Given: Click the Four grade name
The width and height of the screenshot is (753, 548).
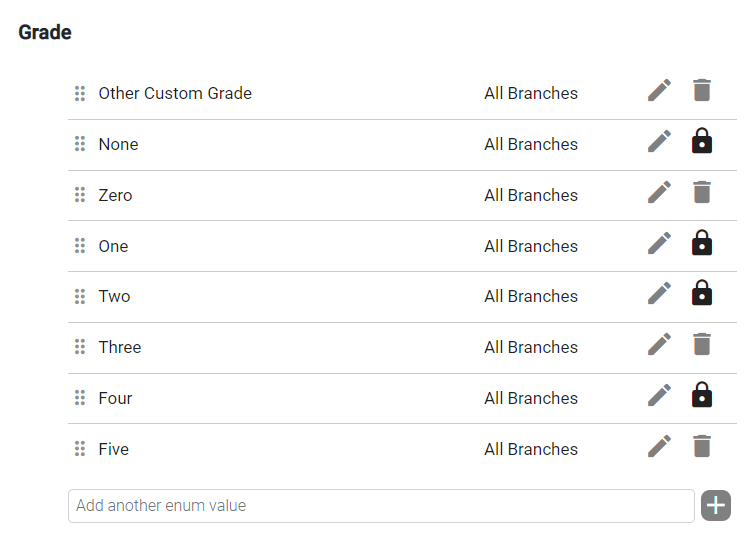Looking at the screenshot, I should click(x=115, y=398).
